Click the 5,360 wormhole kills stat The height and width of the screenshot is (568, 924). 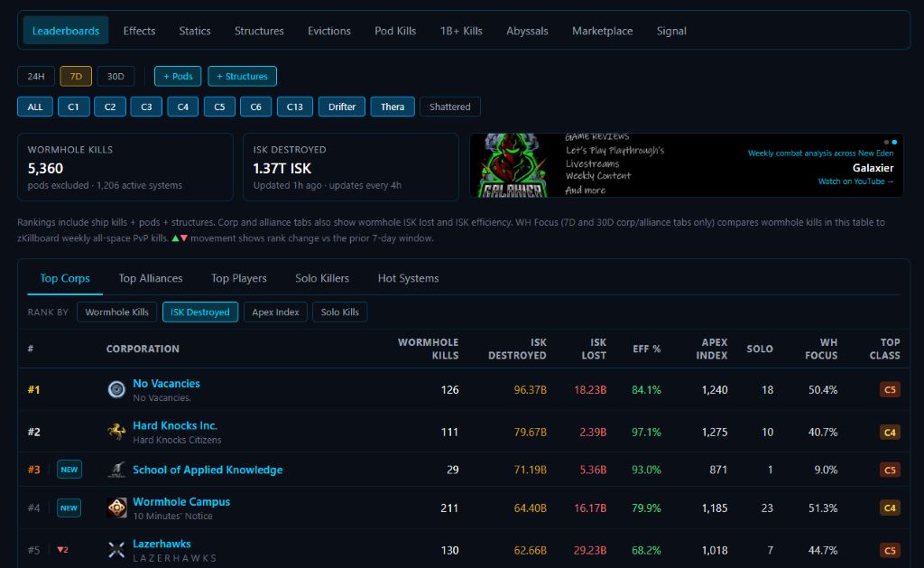coord(45,169)
